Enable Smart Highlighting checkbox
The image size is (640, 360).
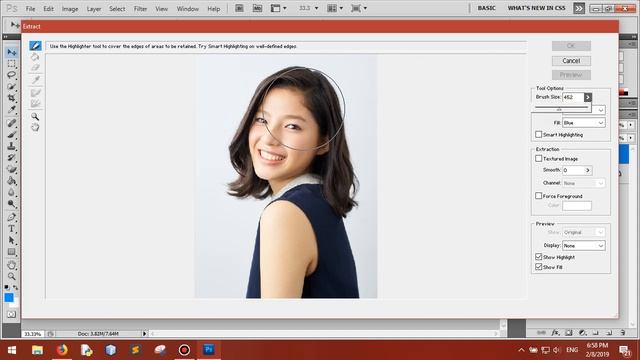pos(538,134)
